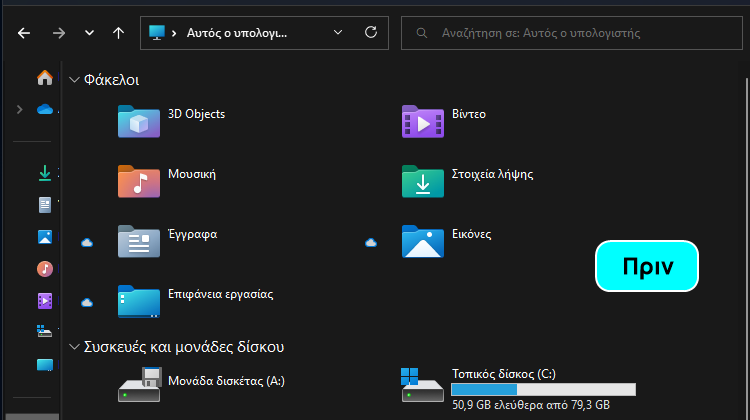Viewport: 750px width, 420px height.
Task: Open the Έγγραφα folder
Action: point(167,242)
